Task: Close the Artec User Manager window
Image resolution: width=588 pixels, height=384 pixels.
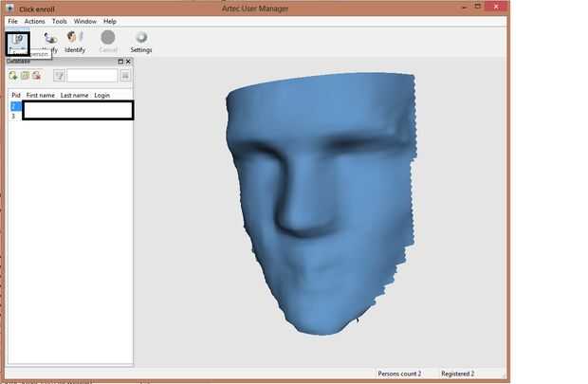Action: (x=496, y=7)
